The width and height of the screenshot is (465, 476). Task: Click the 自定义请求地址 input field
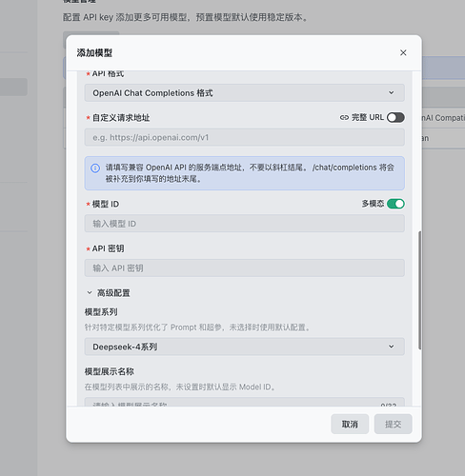[244, 137]
